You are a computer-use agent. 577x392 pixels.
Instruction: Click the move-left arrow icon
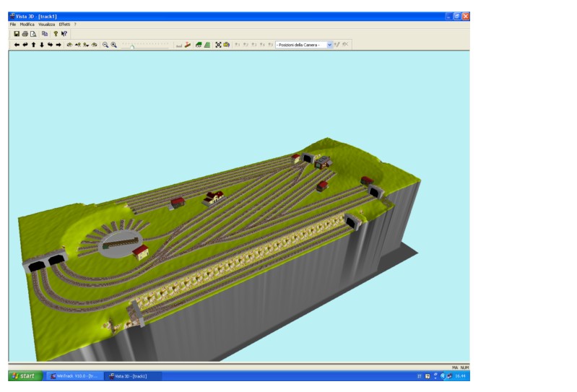click(x=17, y=45)
